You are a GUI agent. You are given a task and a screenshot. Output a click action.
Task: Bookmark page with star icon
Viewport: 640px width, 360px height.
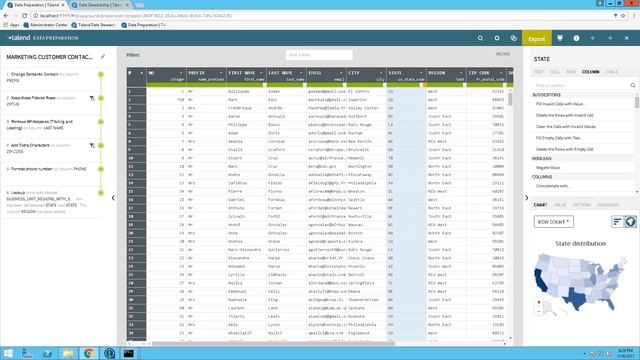pos(623,16)
